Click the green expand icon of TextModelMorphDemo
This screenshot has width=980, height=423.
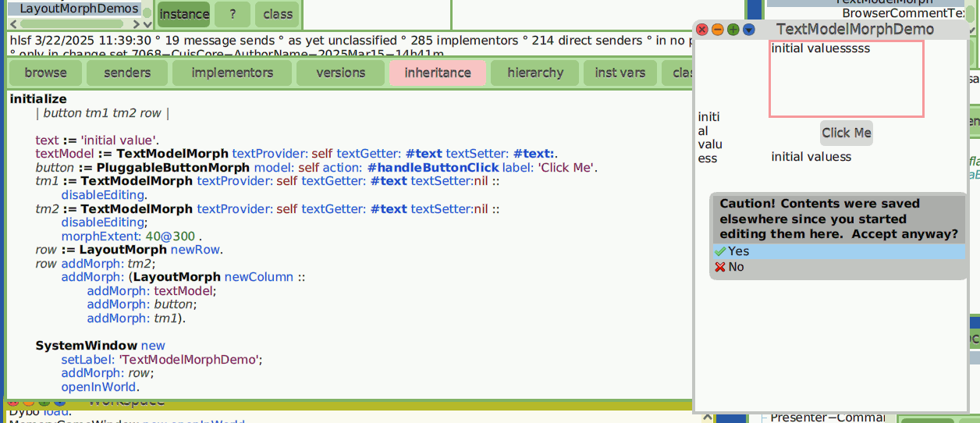click(733, 30)
